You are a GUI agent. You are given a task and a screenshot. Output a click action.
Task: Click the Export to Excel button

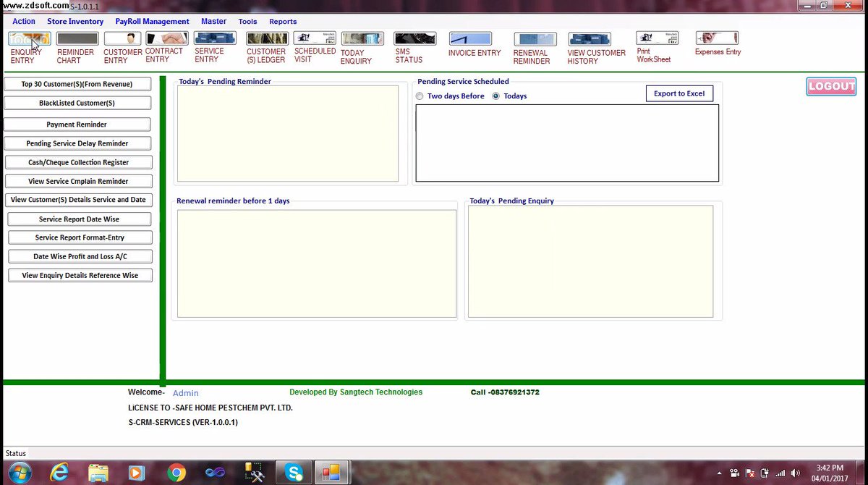pyautogui.click(x=679, y=93)
